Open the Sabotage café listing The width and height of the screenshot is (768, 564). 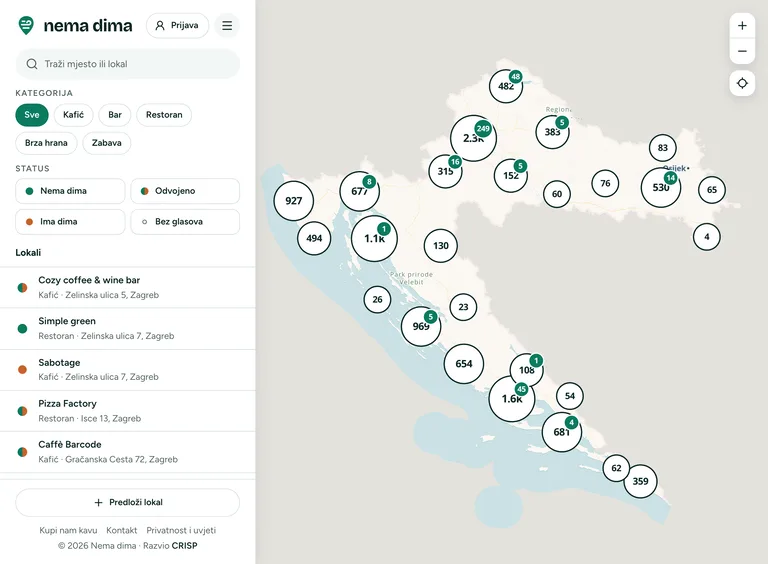(x=127, y=370)
